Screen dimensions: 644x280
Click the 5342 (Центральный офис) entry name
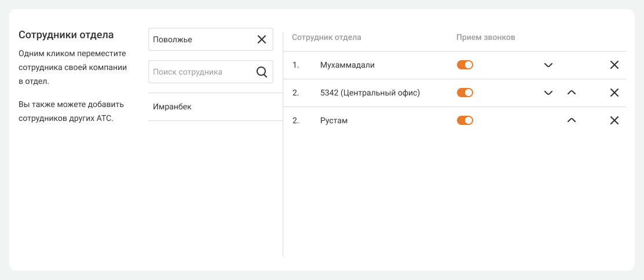369,93
